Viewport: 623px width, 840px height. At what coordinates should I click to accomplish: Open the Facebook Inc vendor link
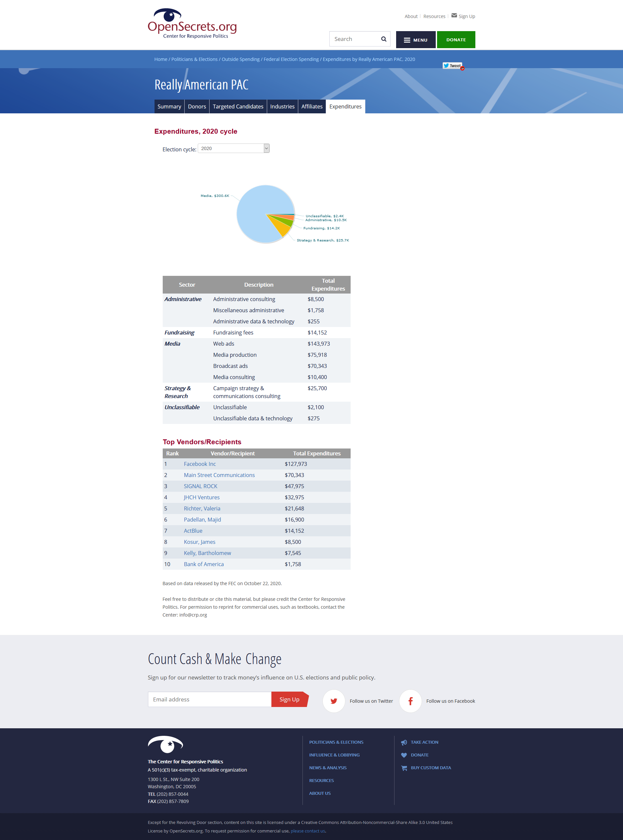click(200, 464)
